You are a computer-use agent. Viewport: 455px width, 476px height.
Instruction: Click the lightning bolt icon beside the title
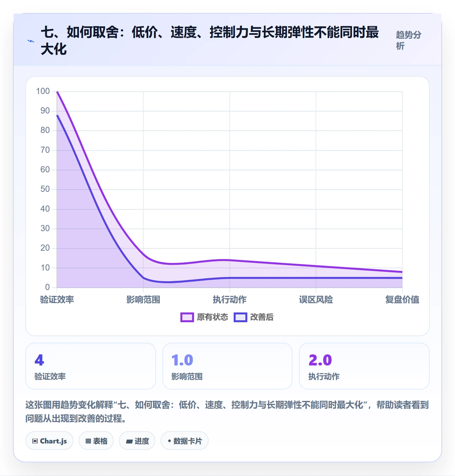[x=31, y=41]
